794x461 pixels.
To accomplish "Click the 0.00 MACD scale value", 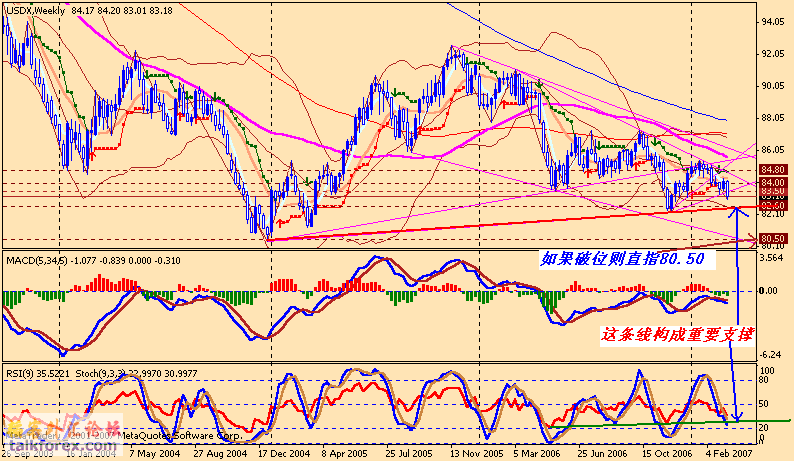I will 769,290.
